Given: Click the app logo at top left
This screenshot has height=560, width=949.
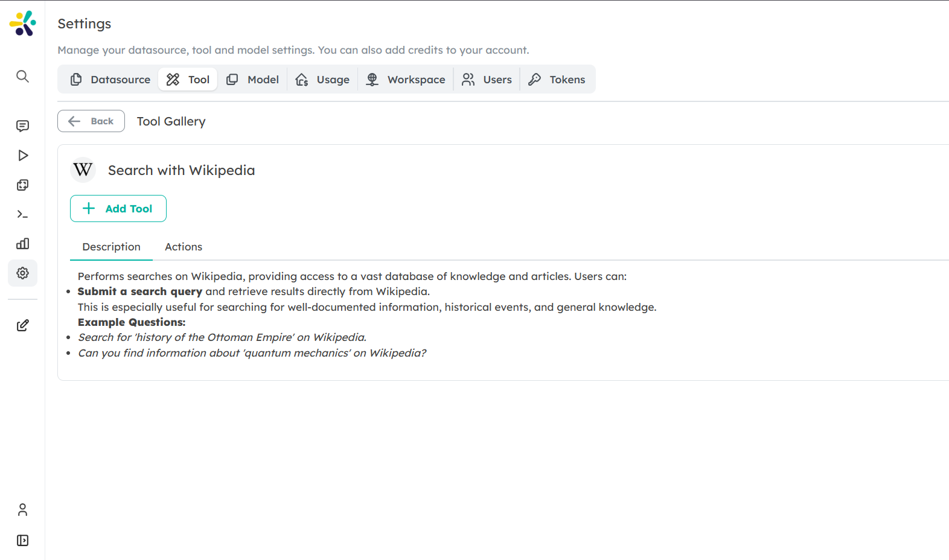Looking at the screenshot, I should tap(23, 24).
